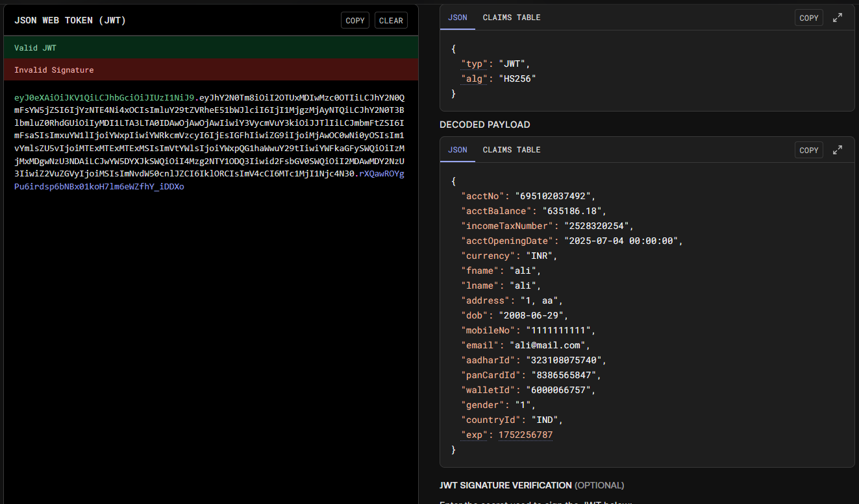Image resolution: width=859 pixels, height=504 pixels.
Task: Click the Valid JWT status banner
Action: 210,48
